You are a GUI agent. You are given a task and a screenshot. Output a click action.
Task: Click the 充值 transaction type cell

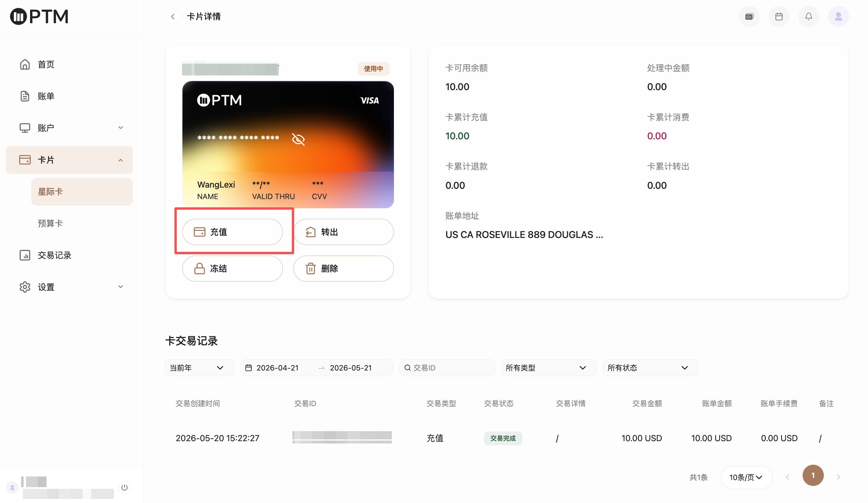pyautogui.click(x=435, y=438)
